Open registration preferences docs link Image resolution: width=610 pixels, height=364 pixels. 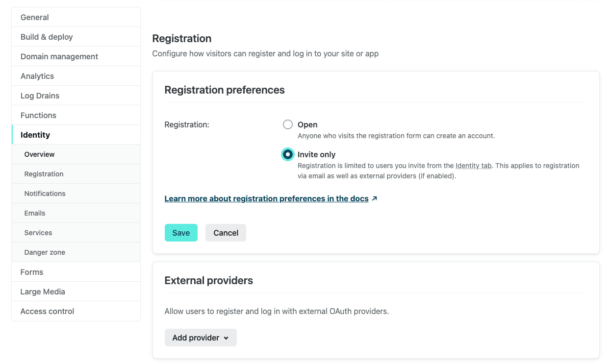266,198
